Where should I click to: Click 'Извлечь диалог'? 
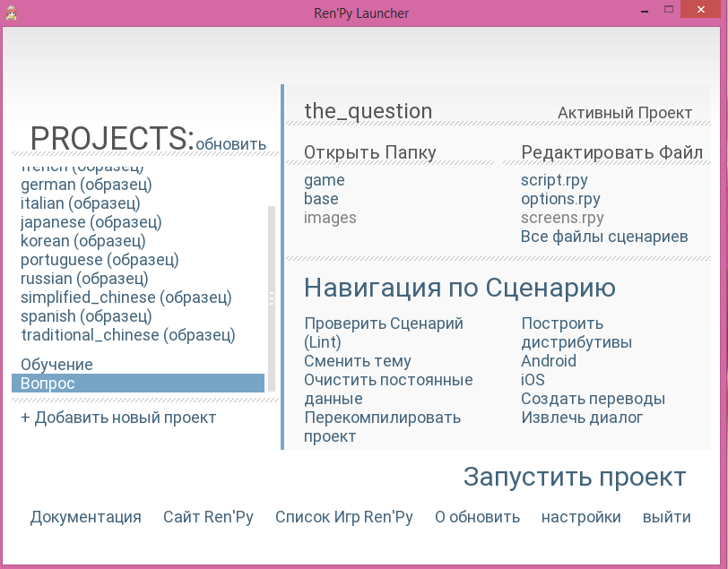tap(582, 418)
